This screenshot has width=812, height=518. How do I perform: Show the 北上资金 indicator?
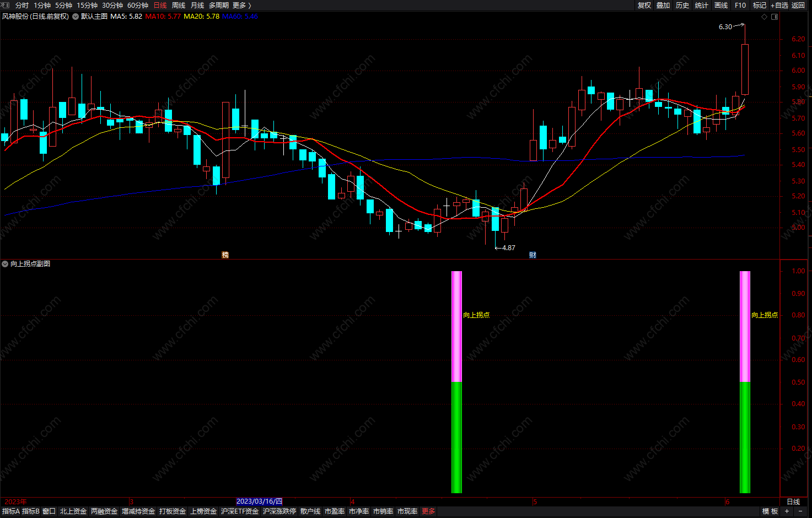[73, 511]
